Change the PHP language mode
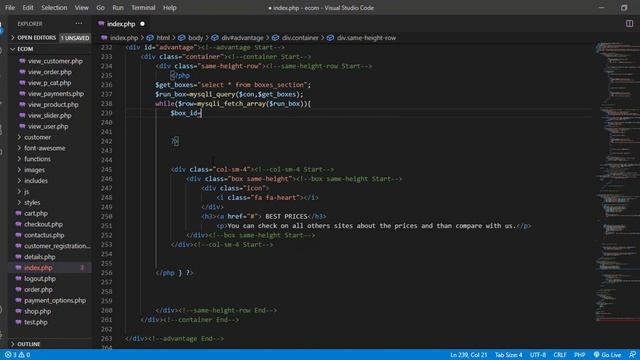The width and height of the screenshot is (640, 360). (580, 355)
